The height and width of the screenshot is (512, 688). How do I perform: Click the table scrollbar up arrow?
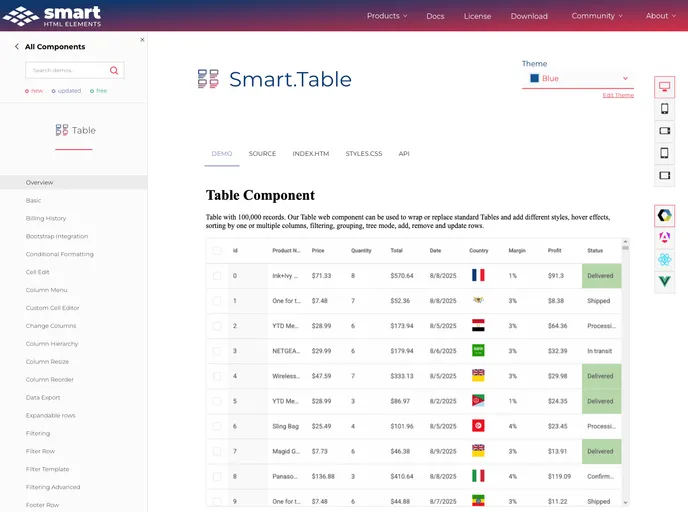click(x=625, y=242)
